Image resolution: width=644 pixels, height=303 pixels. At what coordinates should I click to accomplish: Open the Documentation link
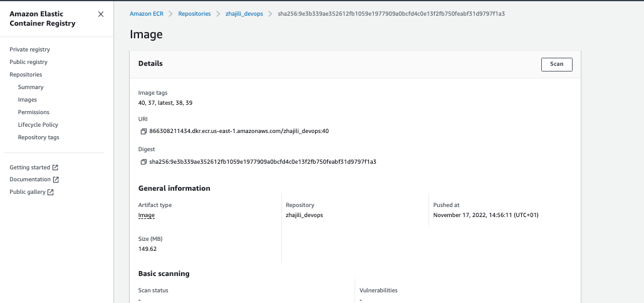(x=30, y=179)
